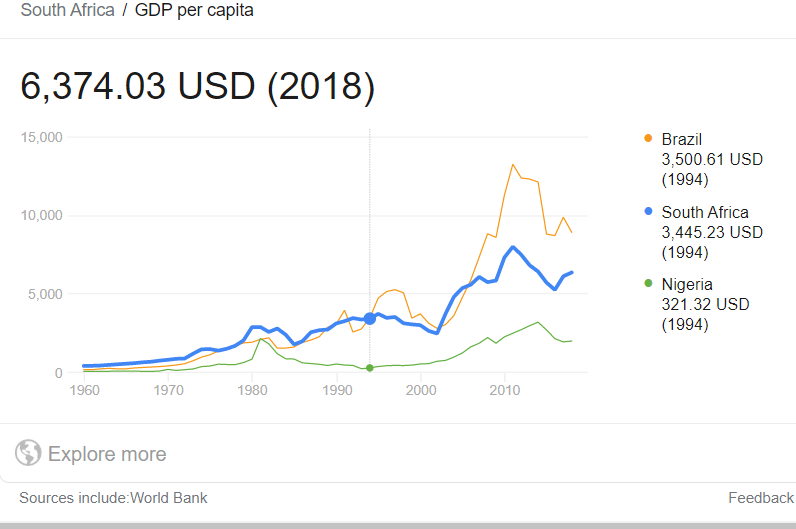Screen dimensions: 796x529
Task: Click the globe icon beside Explore more
Action: point(28,453)
